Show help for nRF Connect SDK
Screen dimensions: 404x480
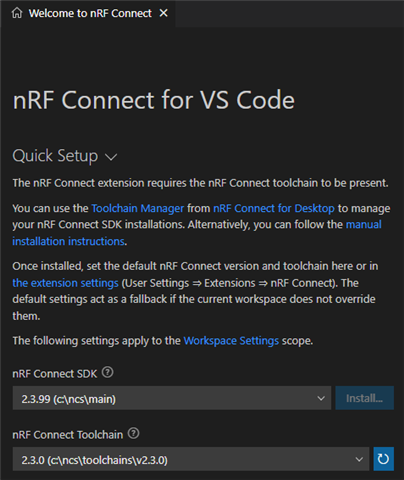point(107,372)
